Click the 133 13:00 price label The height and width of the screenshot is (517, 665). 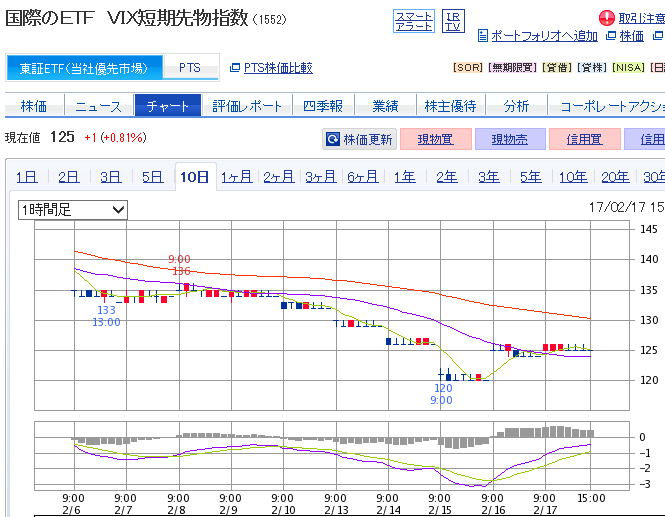106,316
